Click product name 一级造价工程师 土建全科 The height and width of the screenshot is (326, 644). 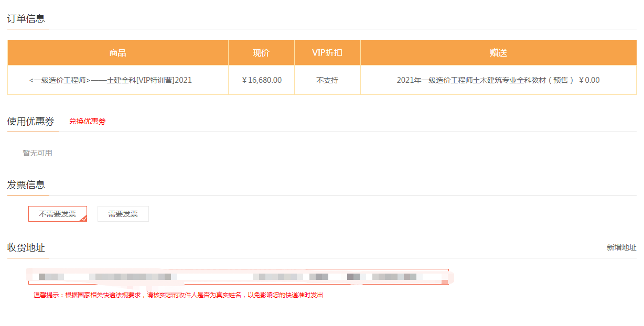click(x=111, y=80)
